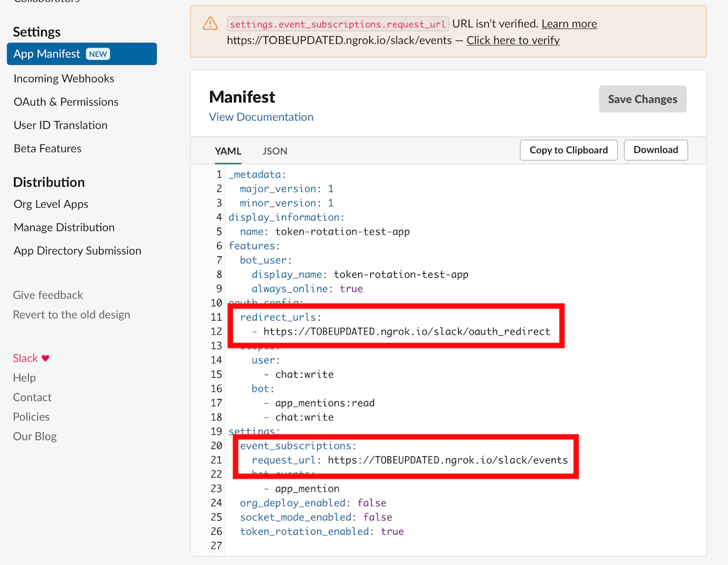Screen dimensions: 728x565
Task: Open App Manifest settings page
Action: click(x=82, y=54)
